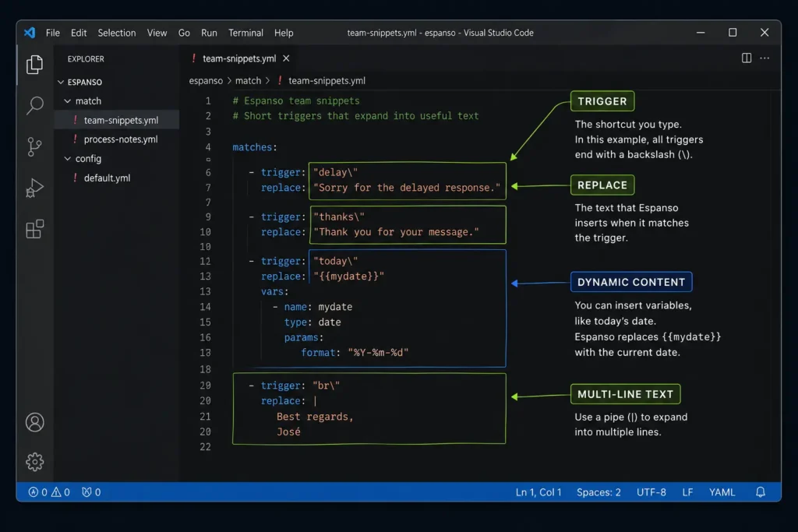This screenshot has height=532, width=798.
Task: Collapse the match folder
Action: coord(67,101)
